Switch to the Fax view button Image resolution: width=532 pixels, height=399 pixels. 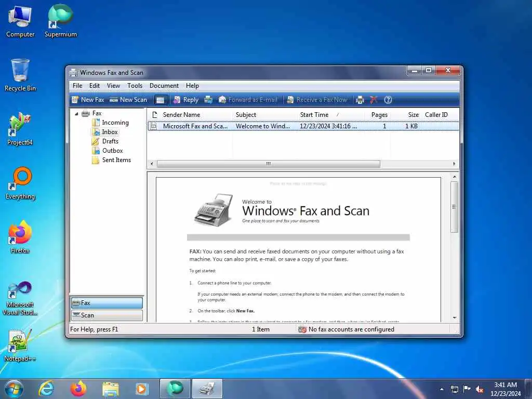pyautogui.click(x=107, y=303)
